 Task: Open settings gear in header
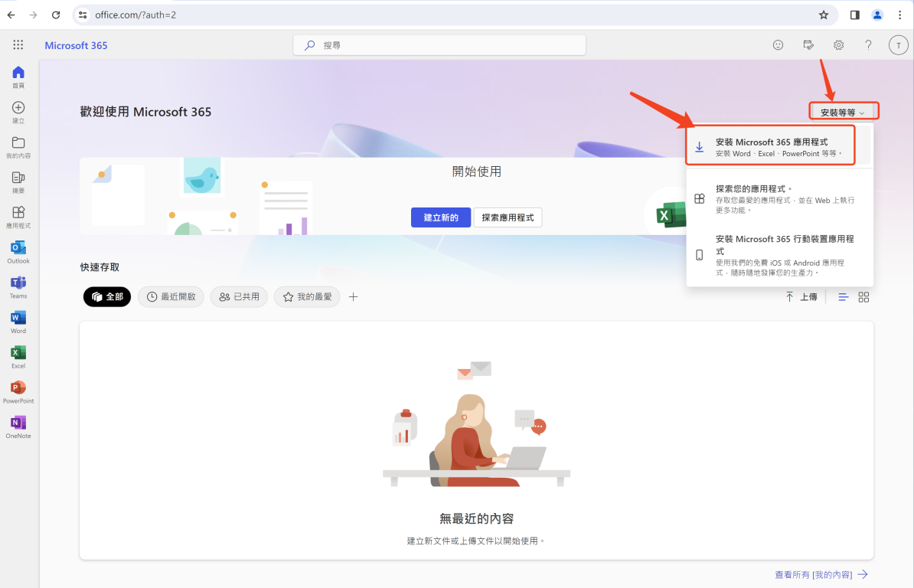[838, 45]
